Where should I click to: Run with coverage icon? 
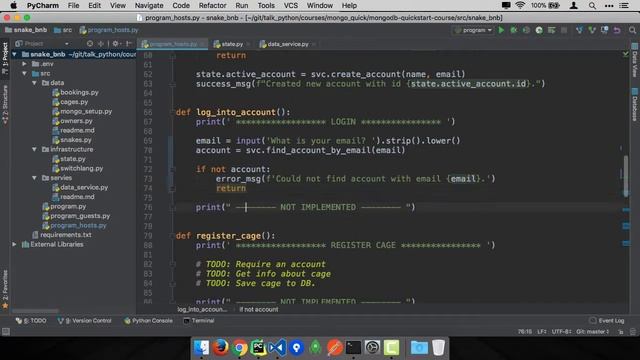(527, 30)
